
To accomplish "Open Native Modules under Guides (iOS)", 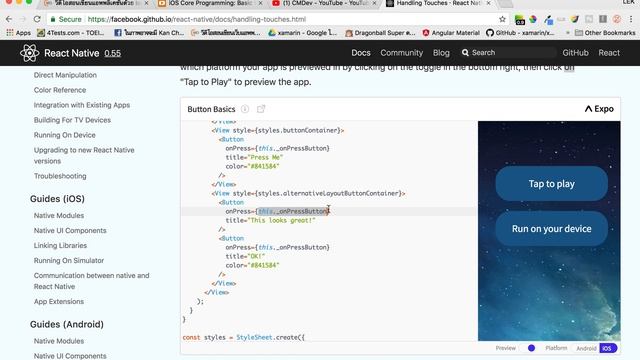I will point(59,216).
